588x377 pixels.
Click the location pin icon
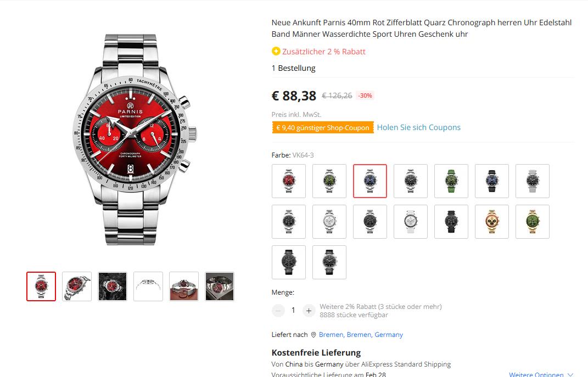pyautogui.click(x=313, y=335)
